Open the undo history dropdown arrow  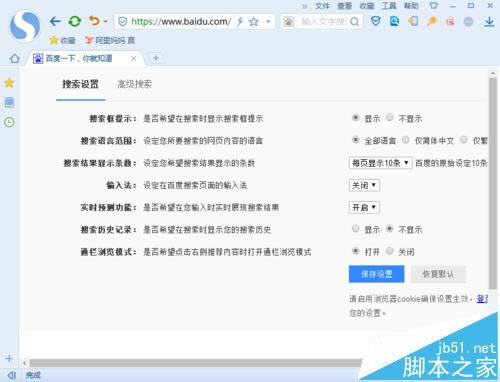tap(106, 22)
